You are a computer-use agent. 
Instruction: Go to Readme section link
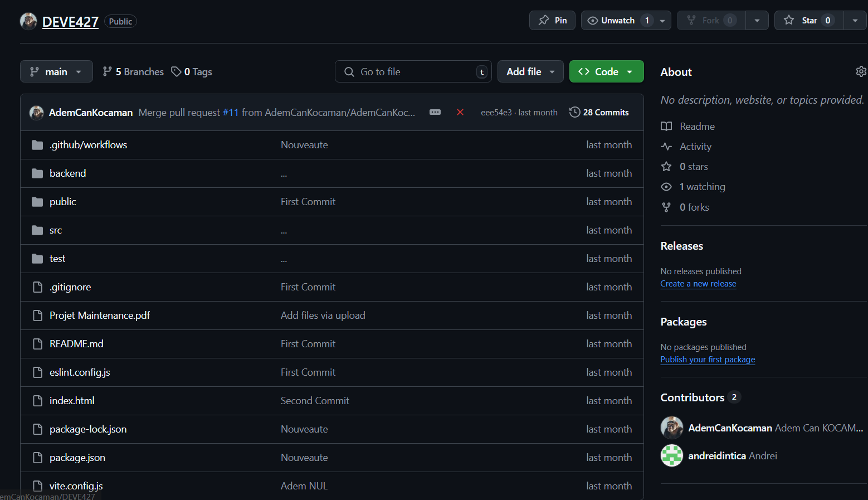click(697, 127)
